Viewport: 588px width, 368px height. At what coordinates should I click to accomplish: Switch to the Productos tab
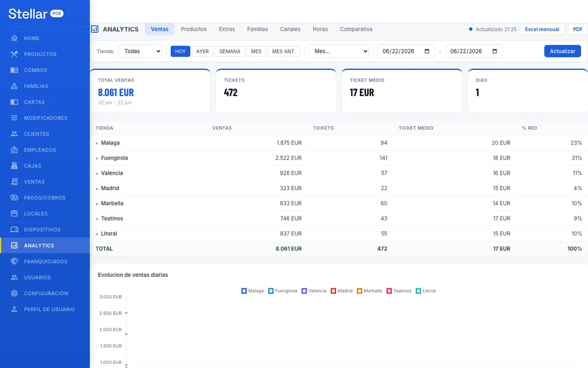[194, 29]
